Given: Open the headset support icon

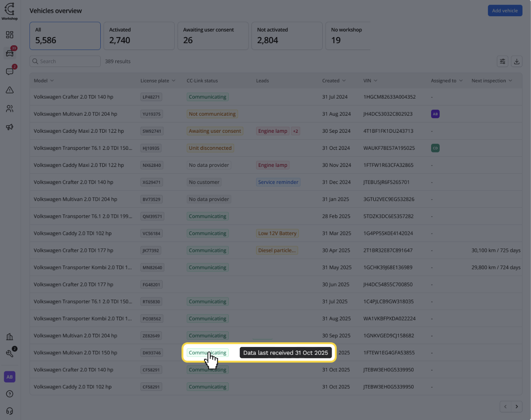Looking at the screenshot, I should 9,411.
